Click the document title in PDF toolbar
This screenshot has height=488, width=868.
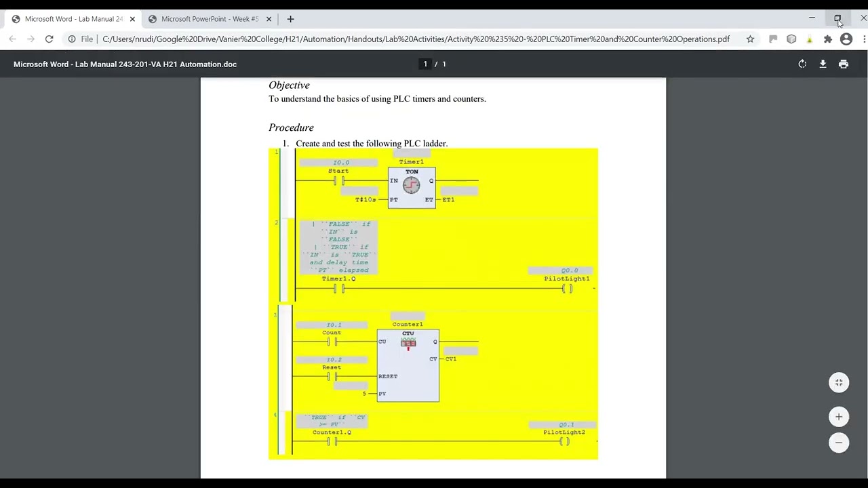(125, 64)
